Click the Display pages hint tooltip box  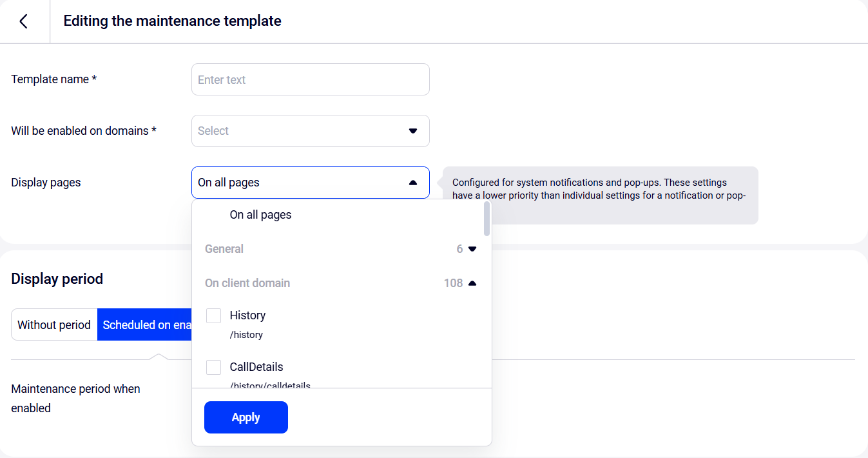coord(599,195)
